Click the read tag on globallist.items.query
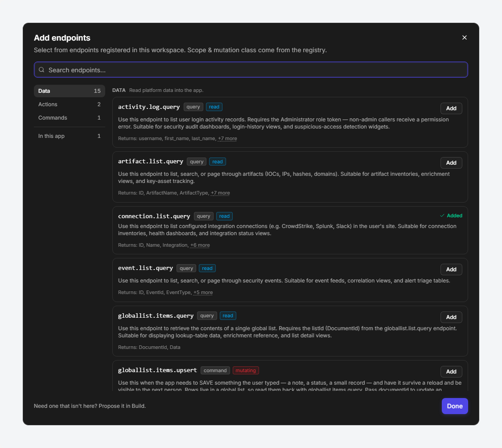 point(228,316)
